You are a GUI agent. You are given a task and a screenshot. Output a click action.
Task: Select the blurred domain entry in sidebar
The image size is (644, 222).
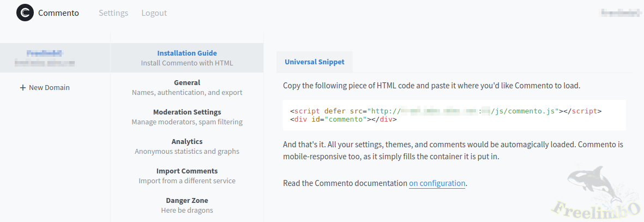pos(45,58)
